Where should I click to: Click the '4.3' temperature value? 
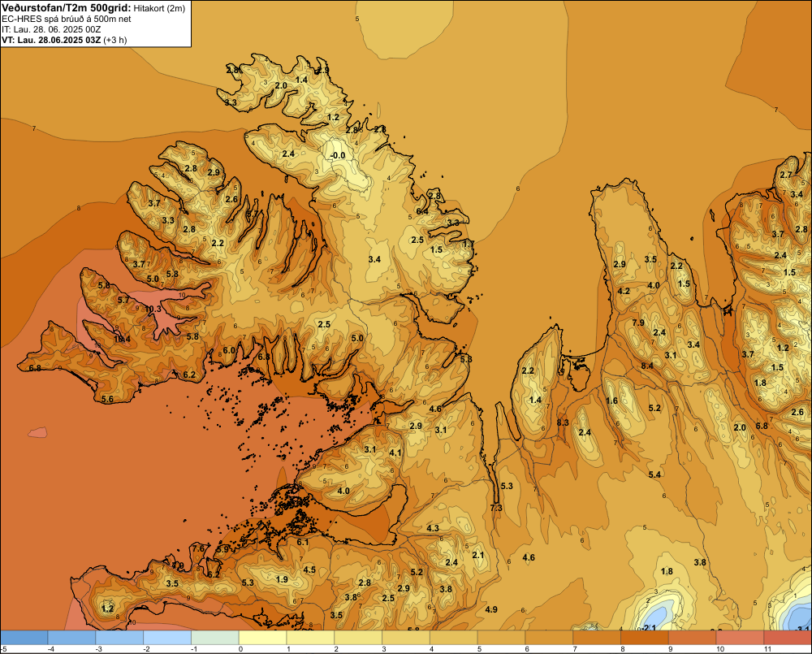click(x=433, y=529)
